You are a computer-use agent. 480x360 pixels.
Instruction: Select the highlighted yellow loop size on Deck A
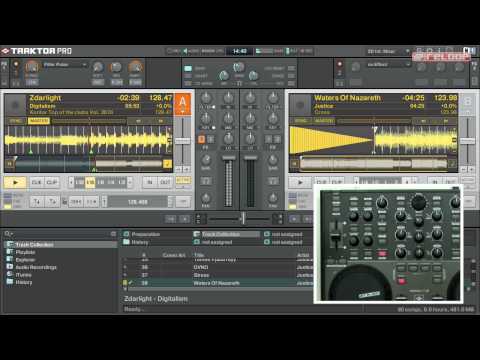tap(90, 182)
